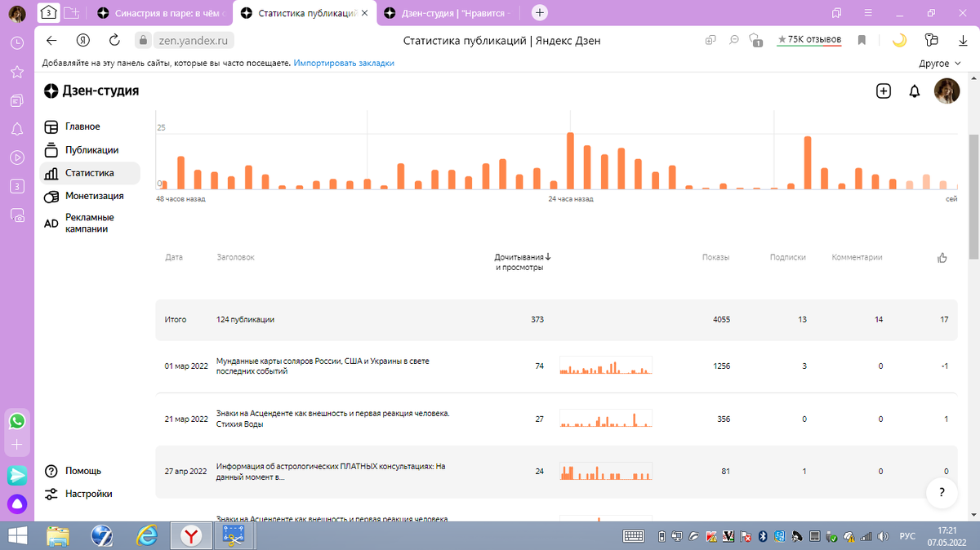Switch to 'Дзен-студия | Нравится' browser tab
Viewport: 980px width, 550px height.
(449, 13)
